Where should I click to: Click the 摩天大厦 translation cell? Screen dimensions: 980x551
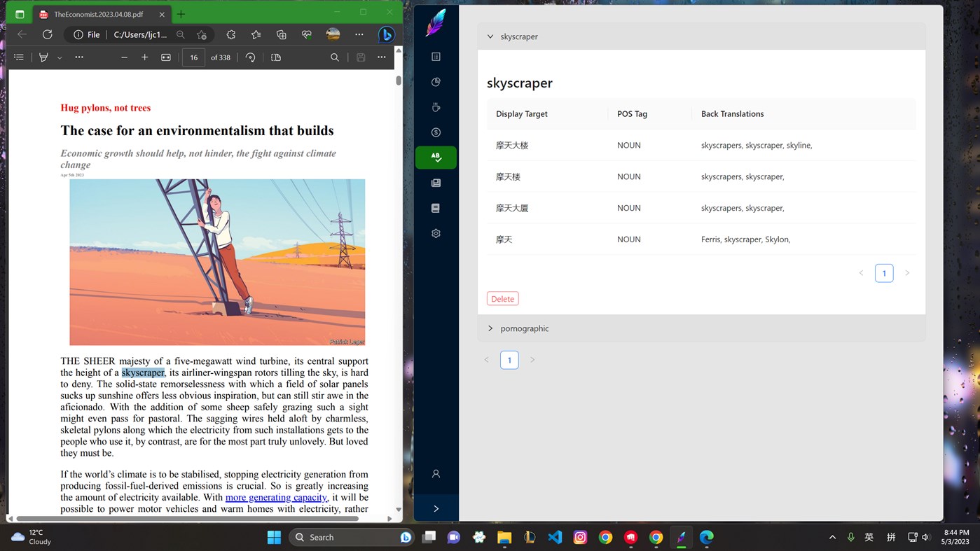pos(512,208)
